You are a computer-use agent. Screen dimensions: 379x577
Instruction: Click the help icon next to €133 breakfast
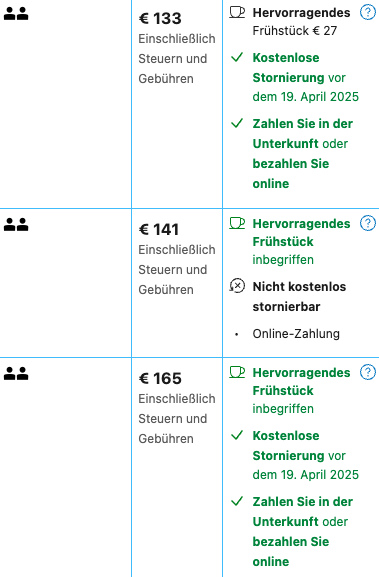pyautogui.click(x=368, y=12)
